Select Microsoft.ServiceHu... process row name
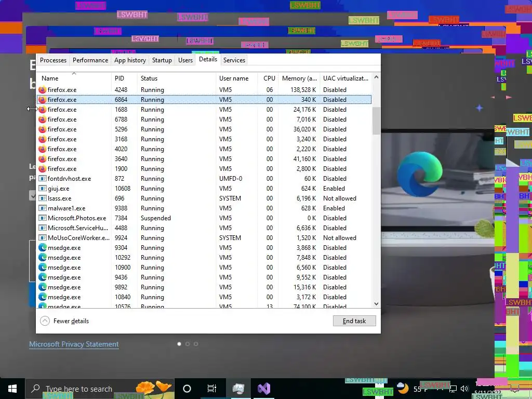532x399 pixels. 78,228
